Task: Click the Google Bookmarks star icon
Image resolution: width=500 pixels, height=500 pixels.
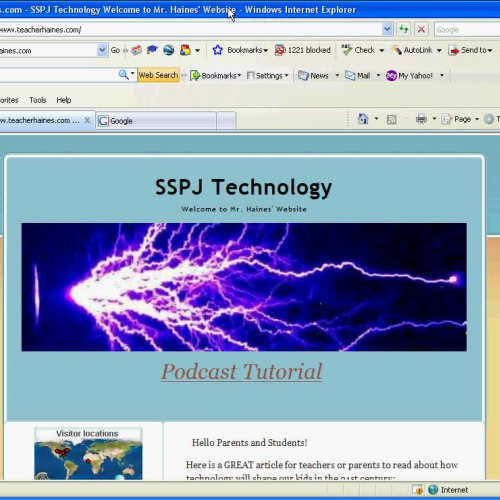Action: [x=218, y=50]
